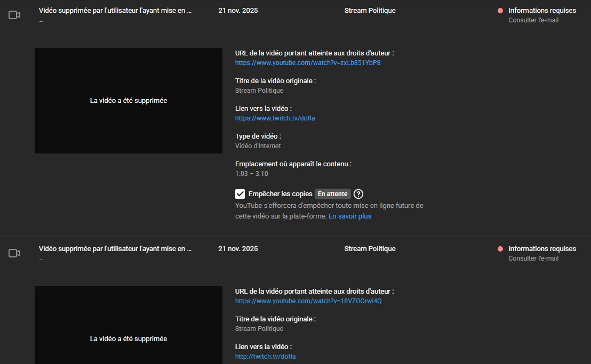Click second URL de la vidéo portant atteinte label
Image resolution: width=591 pixels, height=364 pixels.
314,292
